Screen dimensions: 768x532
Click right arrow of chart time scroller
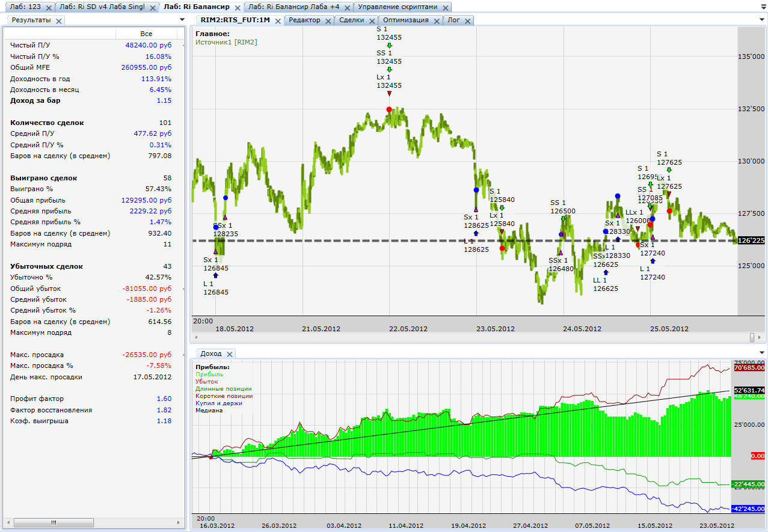coord(759,338)
